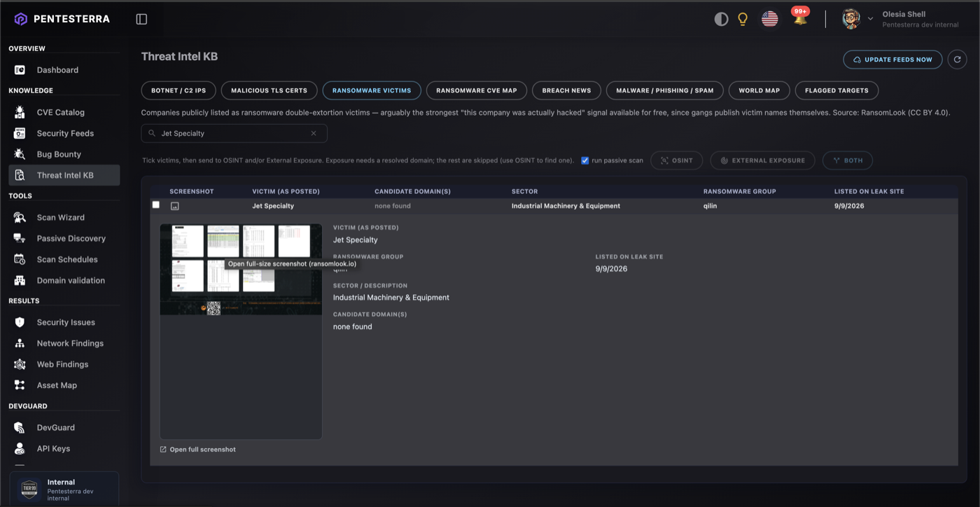Collapse the sidebar panel toggle icon

click(x=141, y=20)
